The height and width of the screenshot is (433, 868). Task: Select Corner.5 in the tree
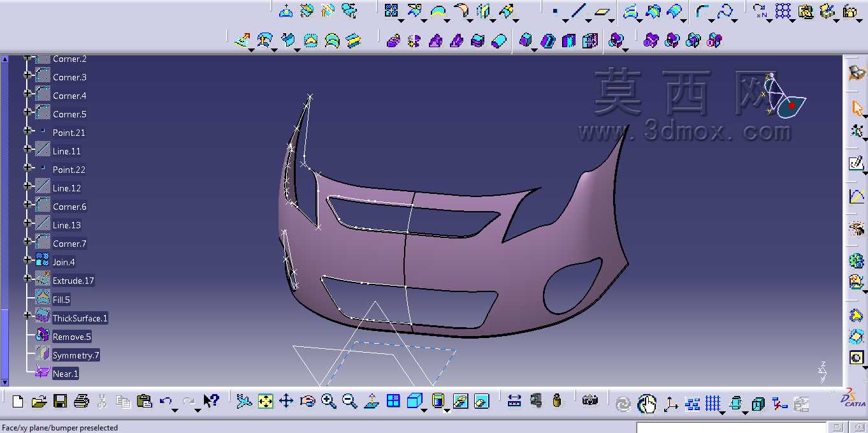click(x=69, y=114)
